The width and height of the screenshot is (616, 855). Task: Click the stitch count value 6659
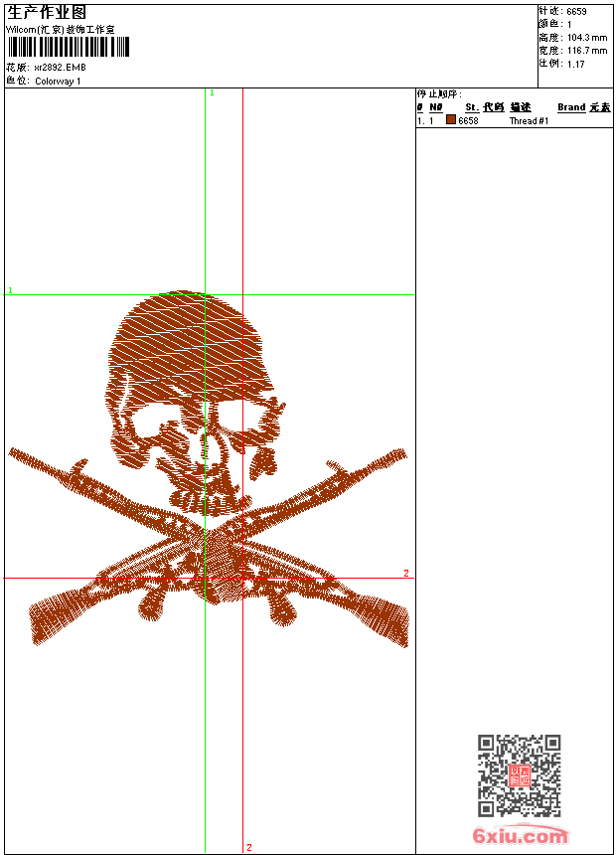(x=576, y=12)
